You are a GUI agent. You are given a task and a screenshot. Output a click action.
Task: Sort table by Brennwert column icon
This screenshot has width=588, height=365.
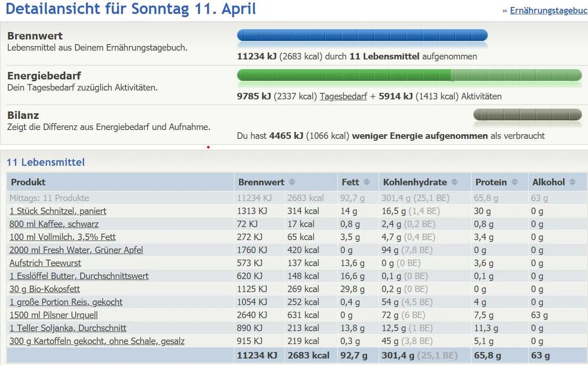pyautogui.click(x=291, y=182)
